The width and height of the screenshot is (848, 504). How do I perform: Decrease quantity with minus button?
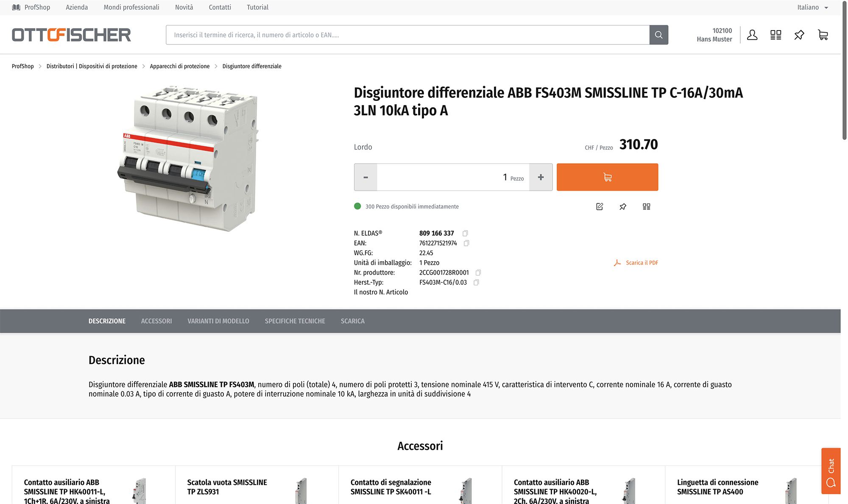[365, 177]
